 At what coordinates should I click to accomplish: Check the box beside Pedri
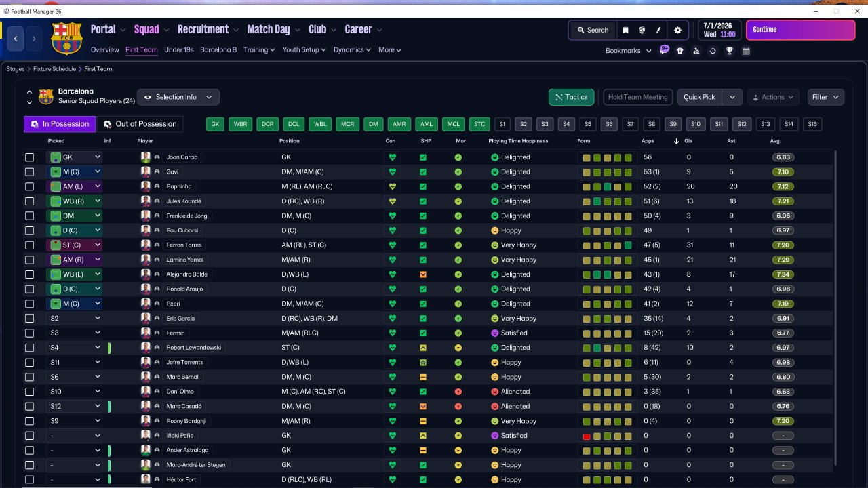click(x=29, y=304)
